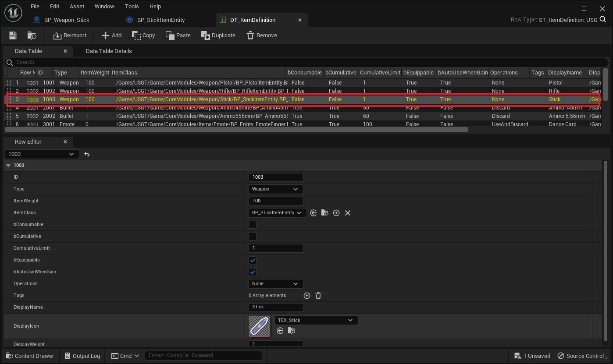The height and width of the screenshot is (364, 613).
Task: Remove the selected row
Action: tap(261, 35)
